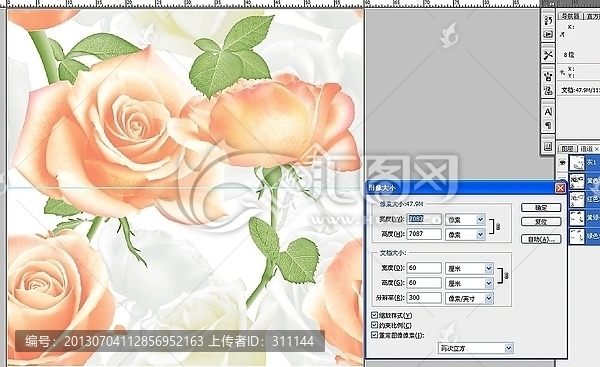Viewport: 600px width, 367px height.
Task: Click the document 宽度 field showing 60
Action: pyautogui.click(x=424, y=268)
